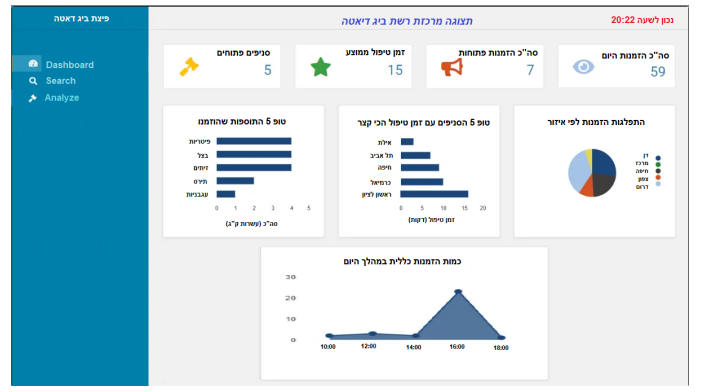702x392 pixels.
Task: Click the כמות הזמנות כללית במהלך היום chart title
Action: pyautogui.click(x=402, y=261)
